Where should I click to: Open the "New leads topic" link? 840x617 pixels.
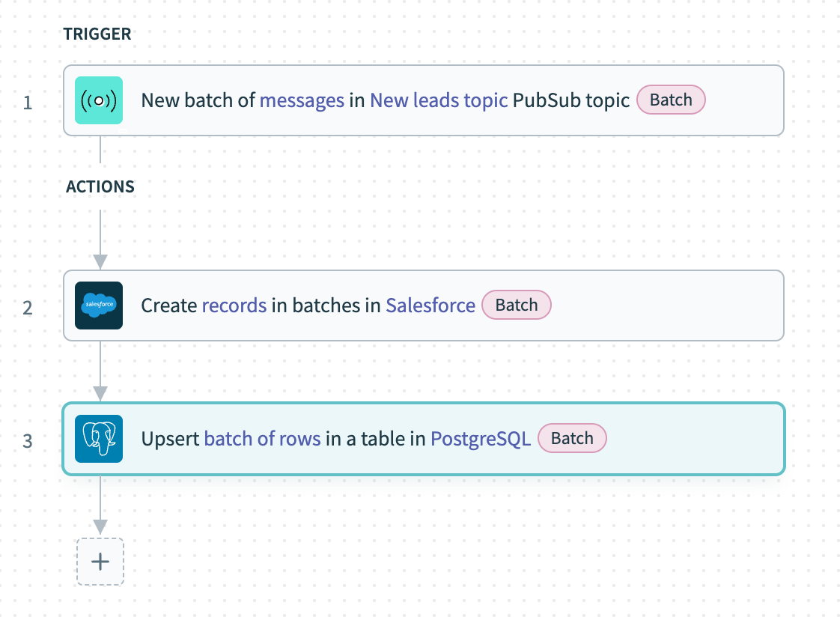tap(439, 100)
